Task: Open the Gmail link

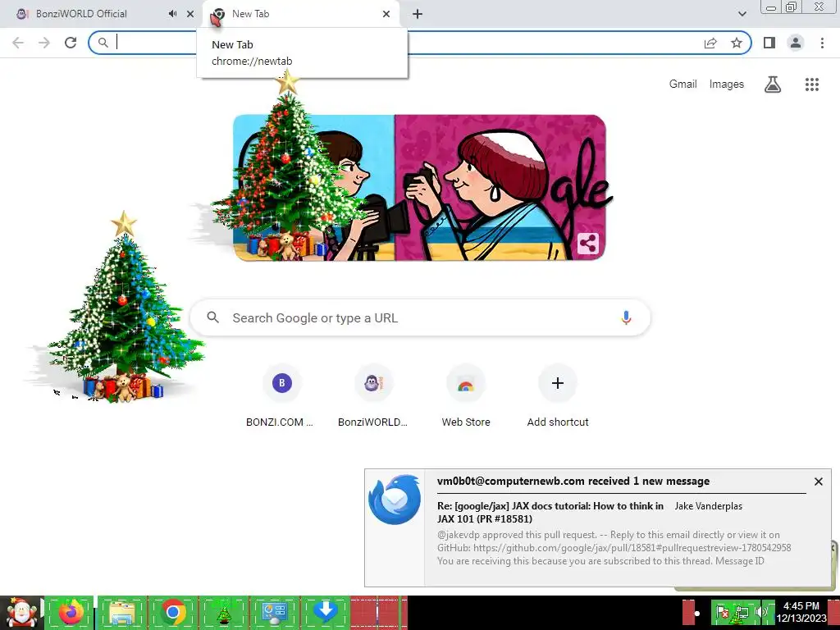Action: pyautogui.click(x=682, y=84)
